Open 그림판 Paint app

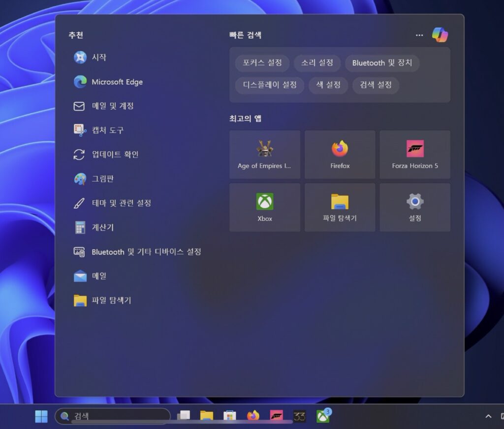pos(94,179)
